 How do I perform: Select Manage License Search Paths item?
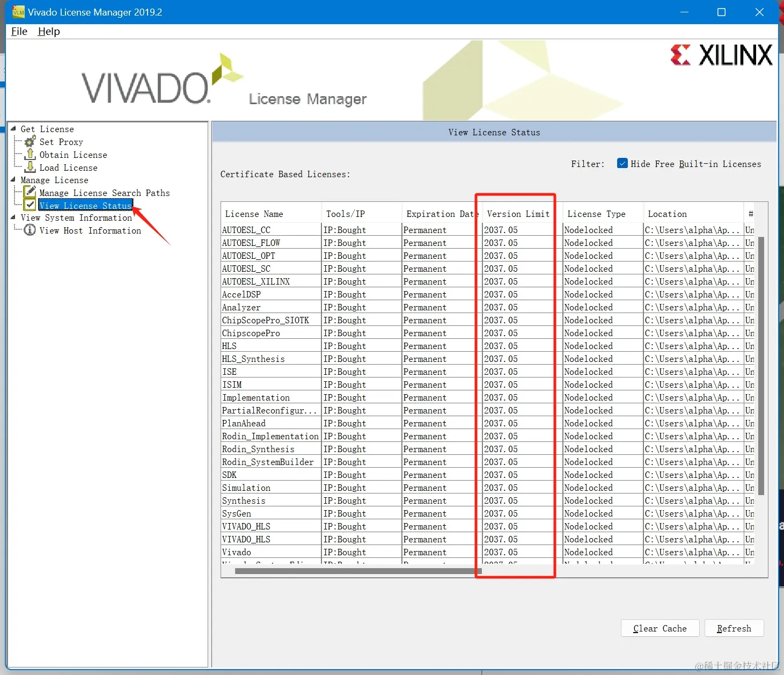105,193
